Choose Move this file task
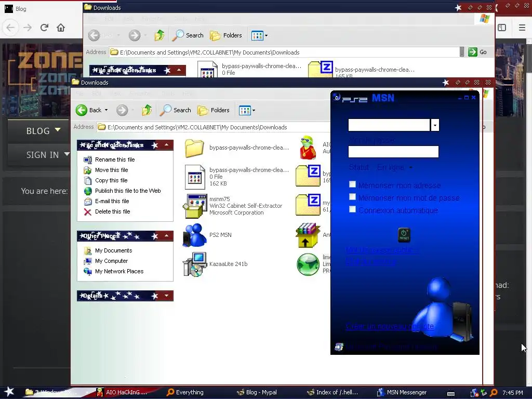 [111, 170]
